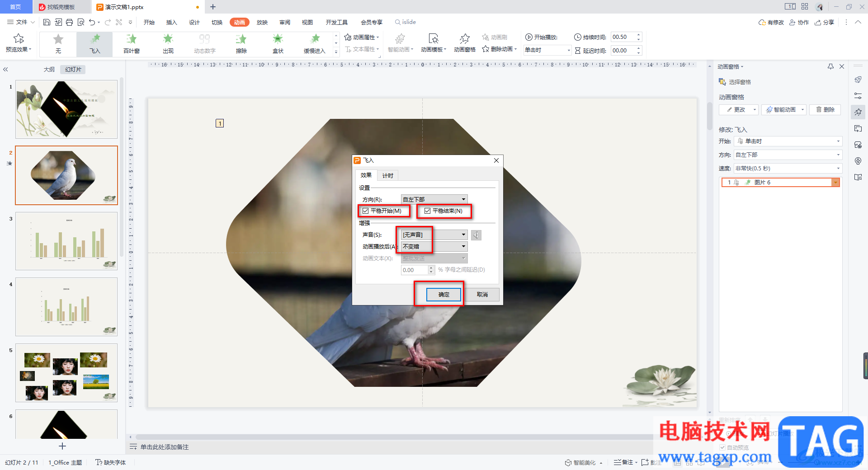The width and height of the screenshot is (868, 470).
Task: Expand the animation effects gallery
Action: click(336, 52)
